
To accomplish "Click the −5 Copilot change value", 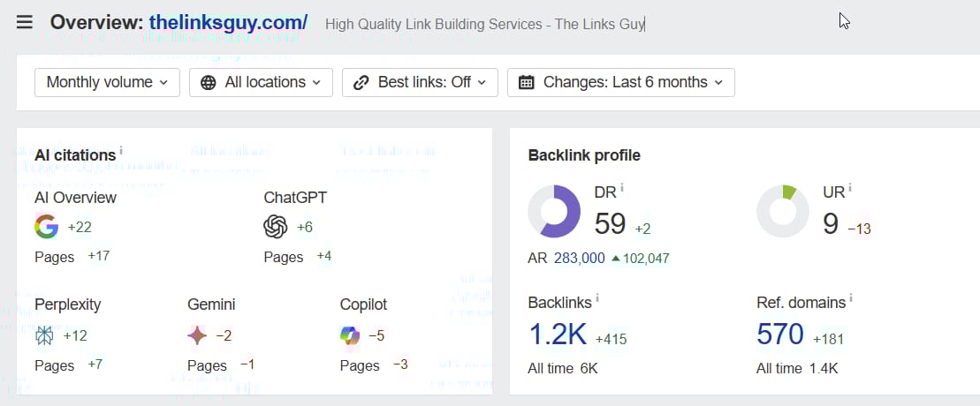I will (376, 336).
